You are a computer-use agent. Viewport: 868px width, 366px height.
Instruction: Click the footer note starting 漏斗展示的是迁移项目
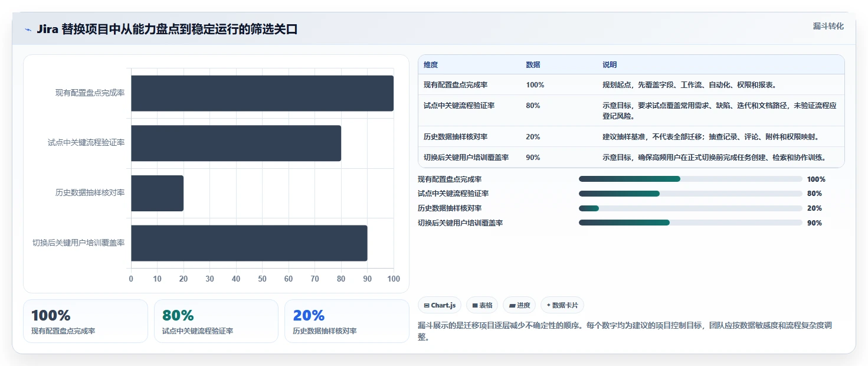coord(625,331)
